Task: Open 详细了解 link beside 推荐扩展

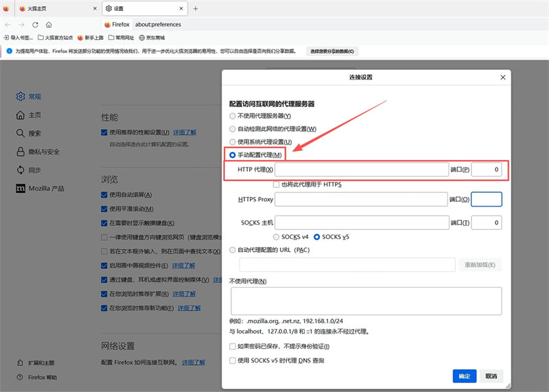Action: click(x=184, y=294)
